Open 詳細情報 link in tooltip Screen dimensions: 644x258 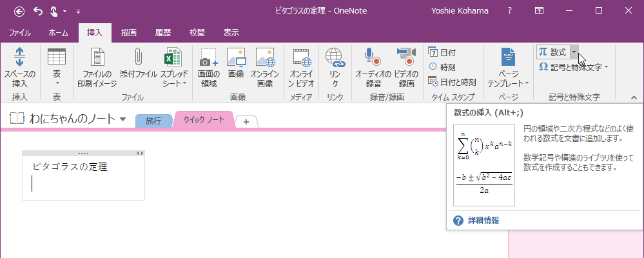pos(484,221)
